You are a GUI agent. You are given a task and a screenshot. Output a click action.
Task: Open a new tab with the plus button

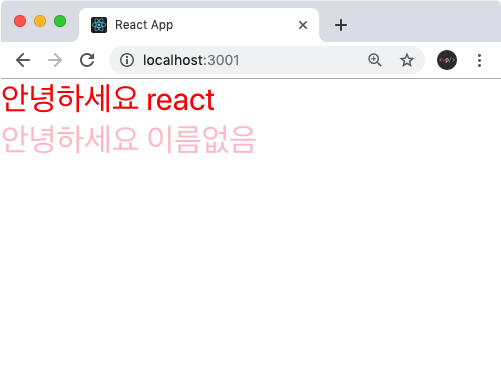click(341, 25)
